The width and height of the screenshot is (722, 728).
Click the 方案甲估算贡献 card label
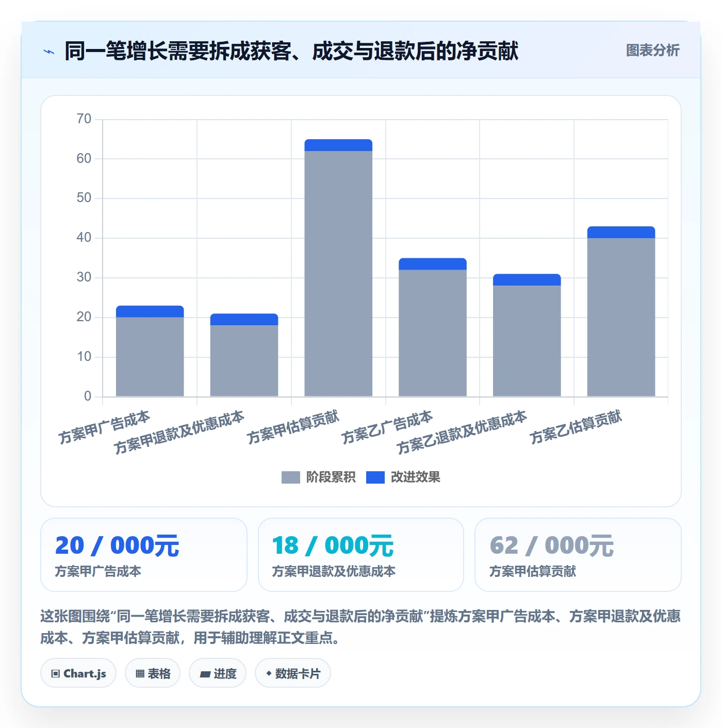(533, 571)
